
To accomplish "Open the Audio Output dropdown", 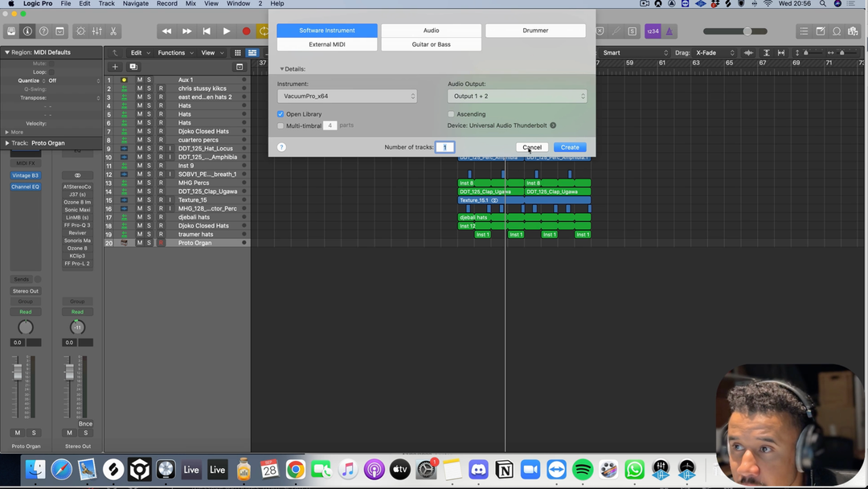I will (x=517, y=97).
